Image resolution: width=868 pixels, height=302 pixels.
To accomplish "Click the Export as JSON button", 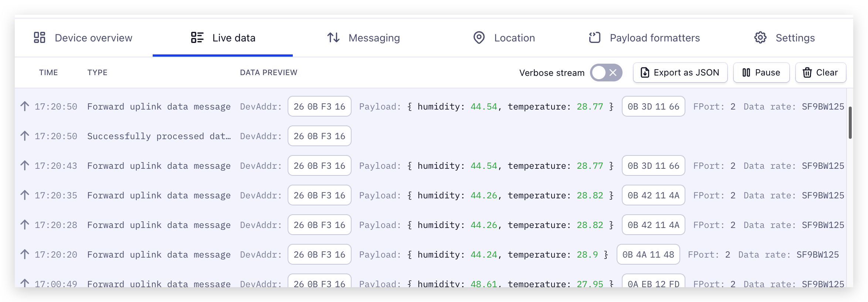I will 680,73.
